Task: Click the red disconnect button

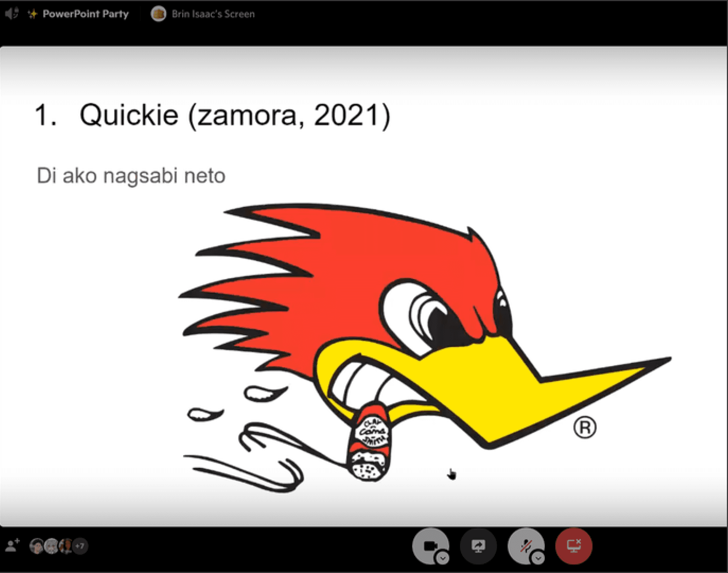Action: coord(574,546)
